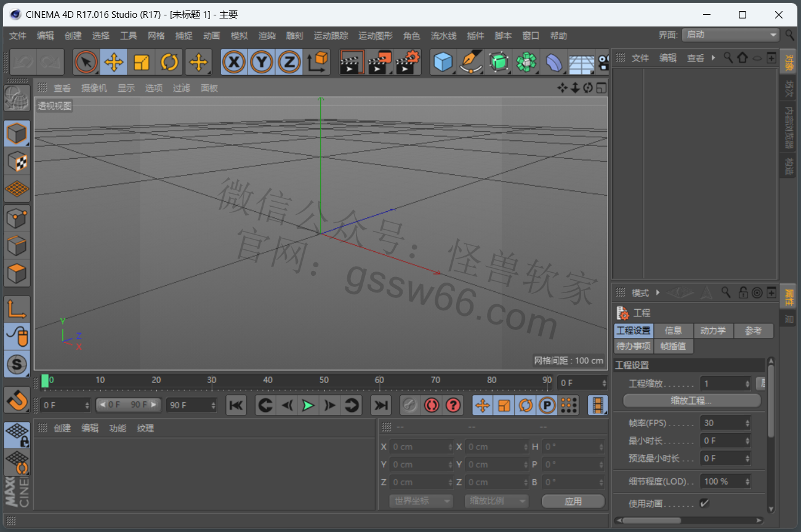801x532 pixels.
Task: Open the 世界坐标 dropdown
Action: 421,501
